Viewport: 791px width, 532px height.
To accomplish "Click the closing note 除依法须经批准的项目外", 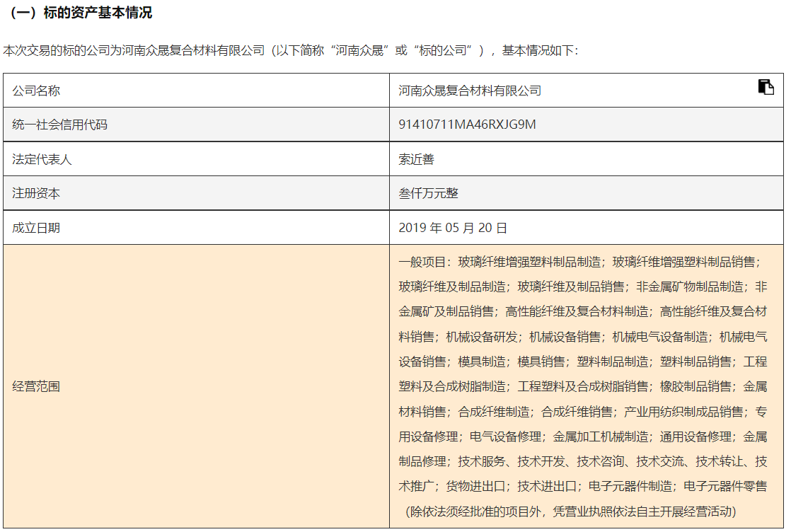I will (x=570, y=511).
